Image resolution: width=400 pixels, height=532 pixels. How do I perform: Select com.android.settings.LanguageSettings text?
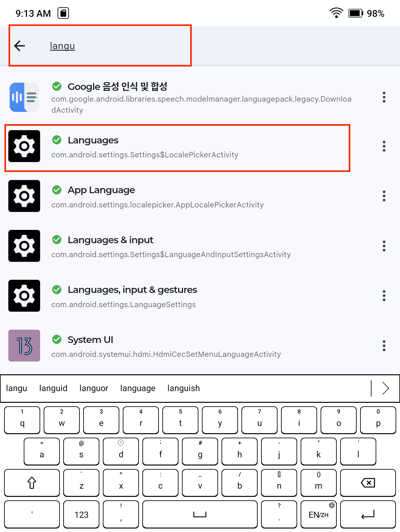[x=123, y=305]
